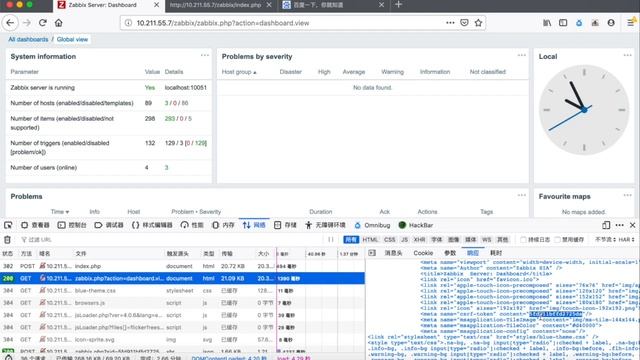Collapse request details pane toggle icon
Viewport: 640px width, 360px height.
coord(372,253)
